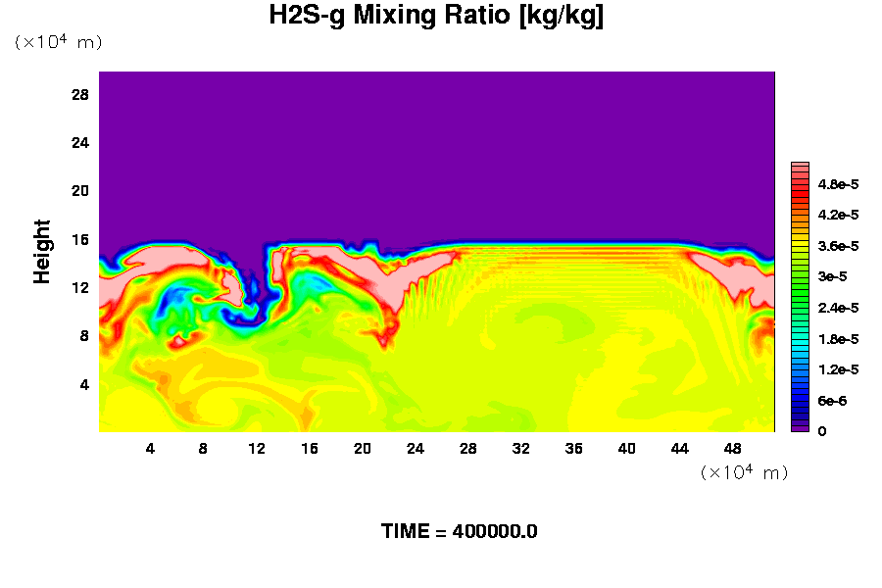The image size is (882, 588).
Task: Click the colorbar label '2.4e-5'
Action: 838,308
